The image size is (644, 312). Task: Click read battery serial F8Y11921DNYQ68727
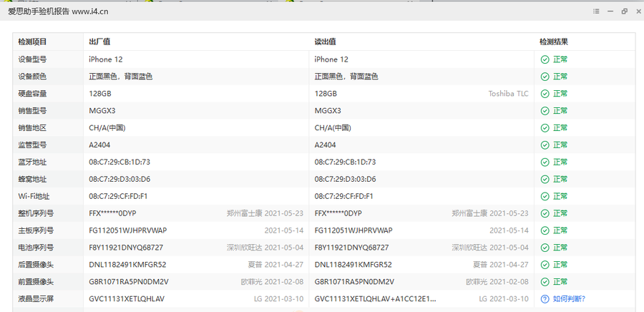coord(351,248)
